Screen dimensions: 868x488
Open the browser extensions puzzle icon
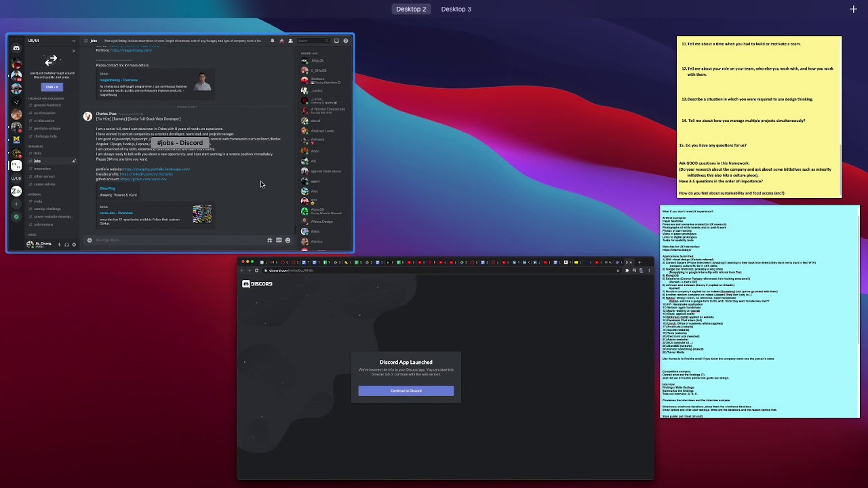(627, 270)
